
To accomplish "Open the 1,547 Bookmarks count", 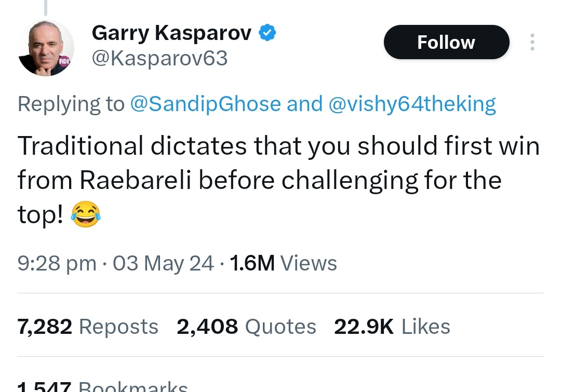I will click(x=102, y=386).
